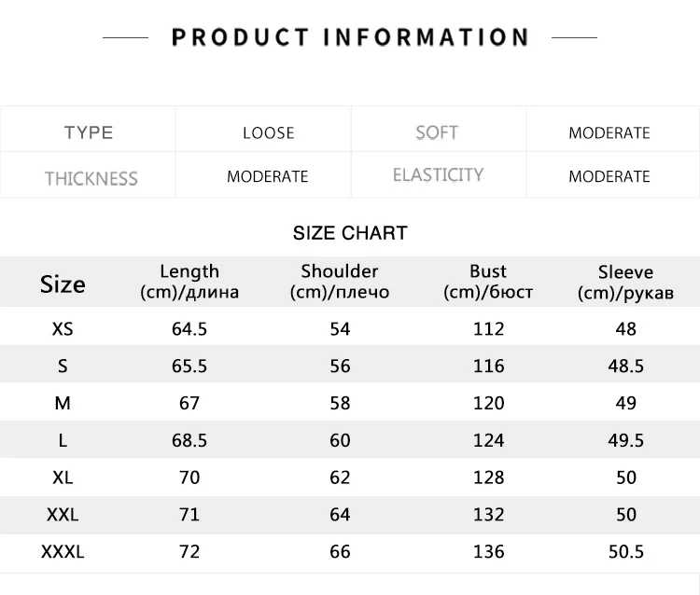Viewport: 700px width, 595px height.
Task: Click the L length value 68.5
Action: click(189, 440)
